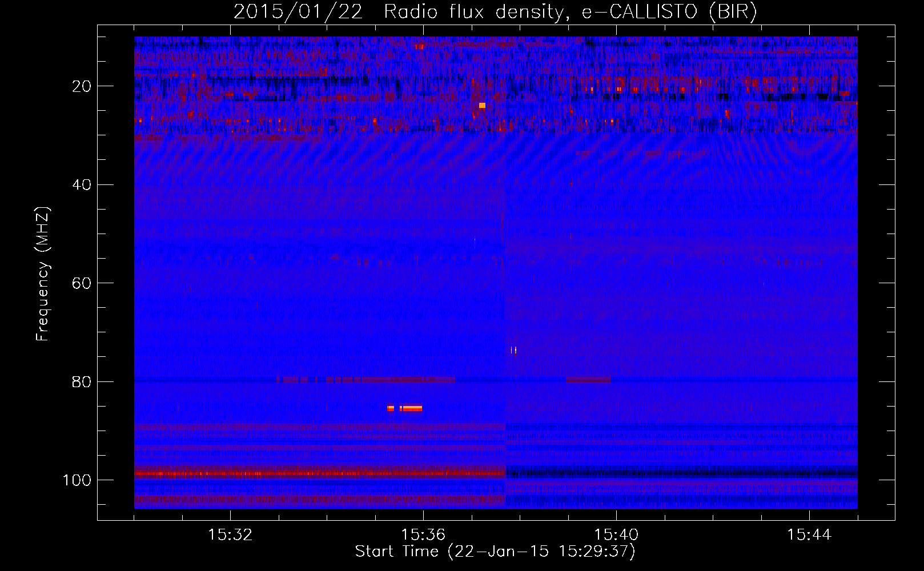The height and width of the screenshot is (571, 924).
Task: Click the plot title 'Radio flux density, e-CALLISTO (BIR)'
Action: point(570,12)
